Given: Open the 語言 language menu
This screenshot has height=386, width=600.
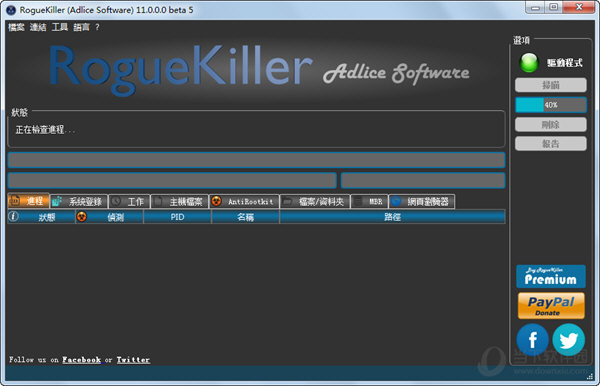Looking at the screenshot, I should [82, 27].
